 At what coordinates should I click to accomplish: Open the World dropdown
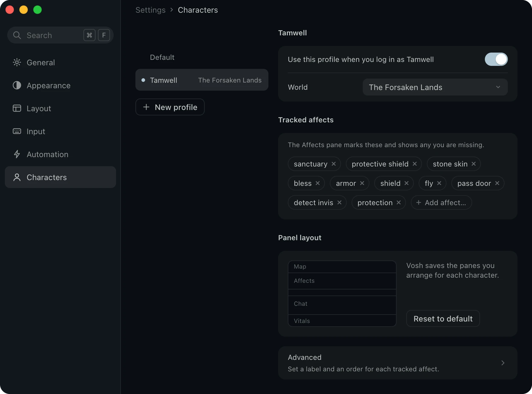pyautogui.click(x=435, y=87)
